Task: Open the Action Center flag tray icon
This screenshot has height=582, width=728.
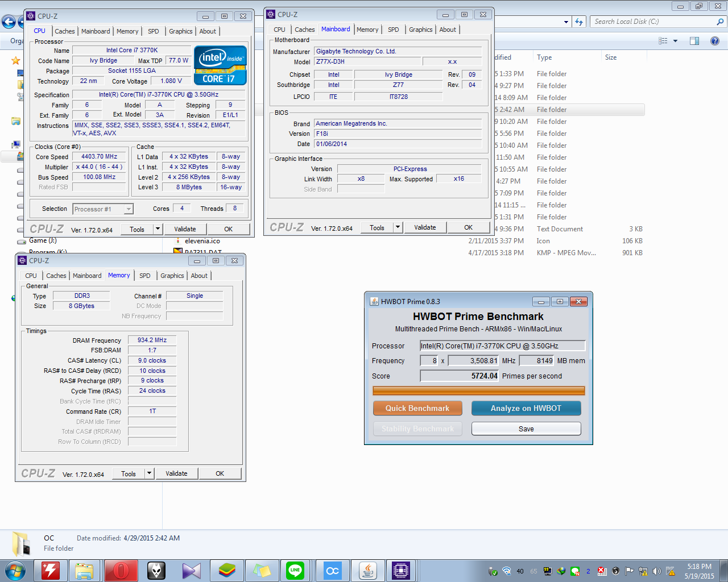Action: 629,571
